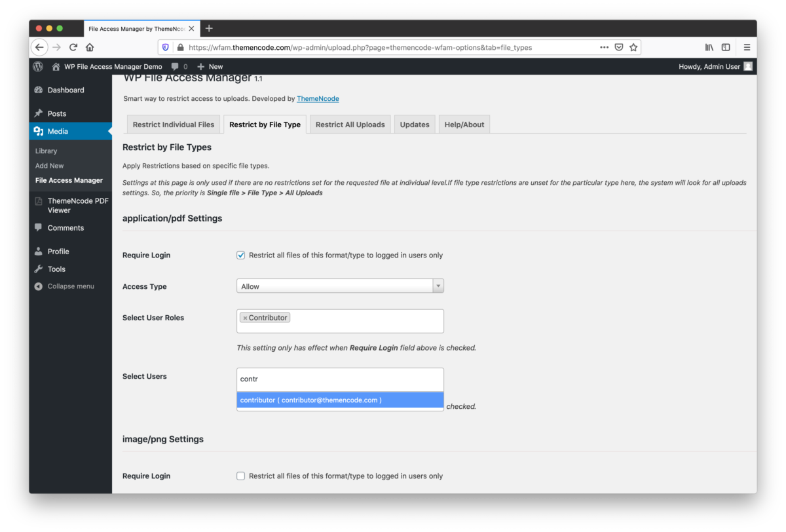The width and height of the screenshot is (786, 532).
Task: Toggle the browser sidebar icon
Action: 726,47
